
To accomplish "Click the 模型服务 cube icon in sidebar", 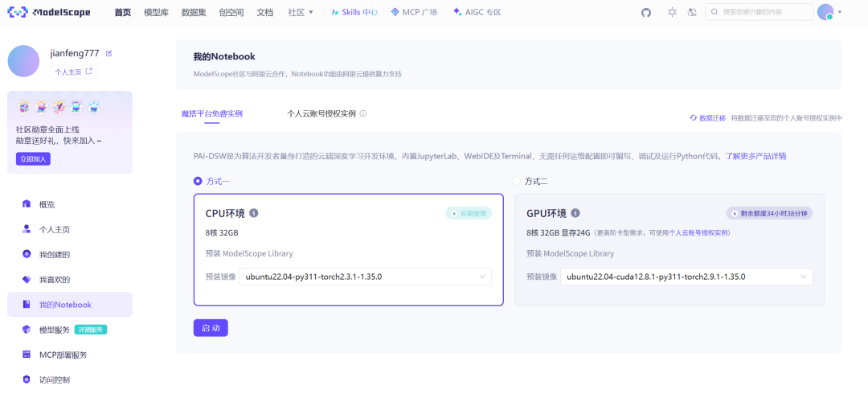I will pos(26,329).
